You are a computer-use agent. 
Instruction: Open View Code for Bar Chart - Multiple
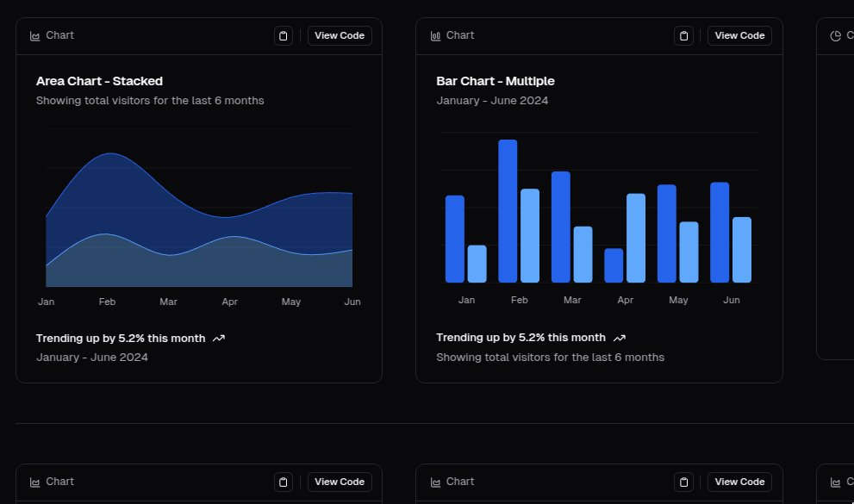(x=739, y=36)
